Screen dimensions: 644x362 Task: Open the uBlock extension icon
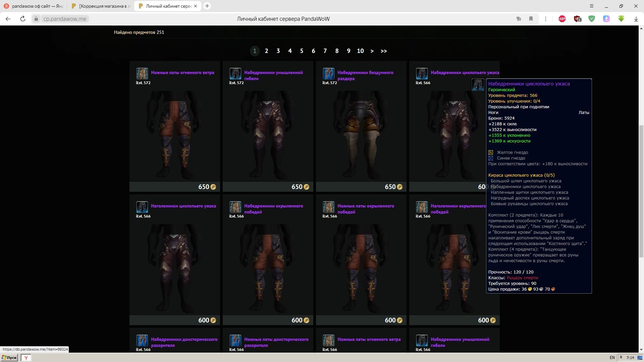577,19
